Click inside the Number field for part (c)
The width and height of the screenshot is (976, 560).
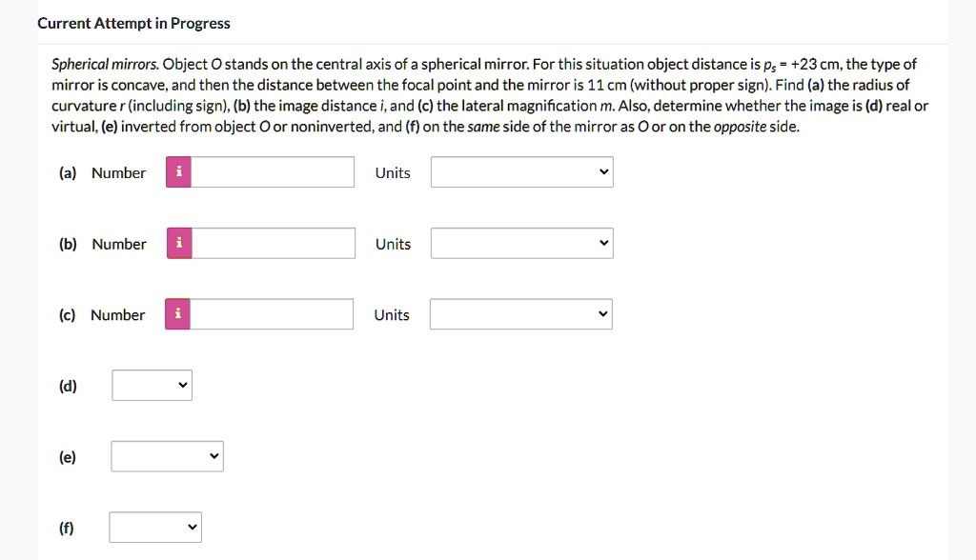click(x=272, y=314)
